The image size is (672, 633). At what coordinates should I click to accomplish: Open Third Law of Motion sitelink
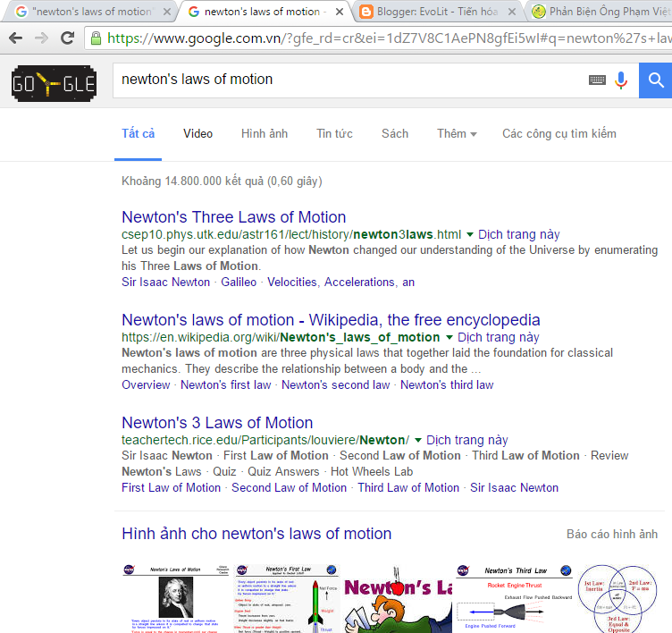(x=408, y=488)
